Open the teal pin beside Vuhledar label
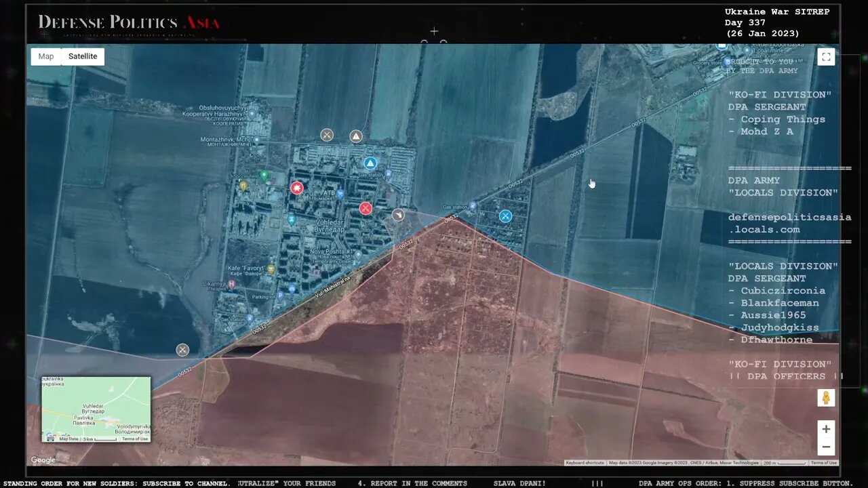Viewport: 868px width, 488px height. point(292,220)
